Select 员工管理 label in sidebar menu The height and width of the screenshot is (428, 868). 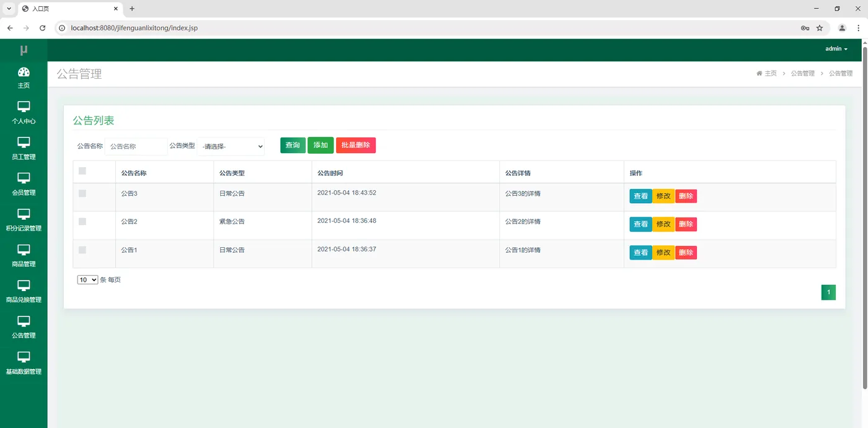pos(24,157)
